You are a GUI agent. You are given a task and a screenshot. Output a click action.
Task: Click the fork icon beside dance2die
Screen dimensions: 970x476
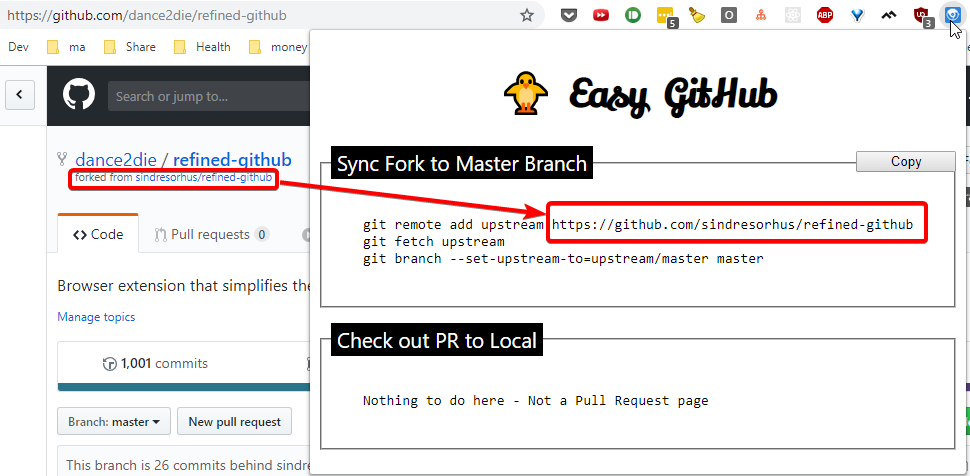click(62, 159)
